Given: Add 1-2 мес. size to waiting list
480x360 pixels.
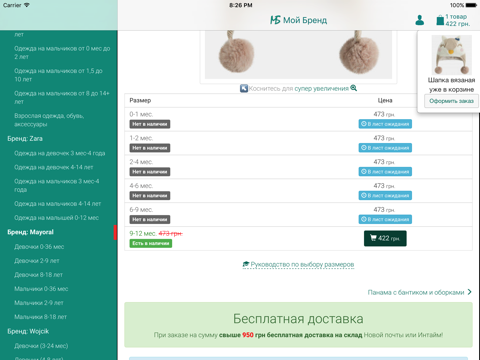Looking at the screenshot, I should click(385, 148).
